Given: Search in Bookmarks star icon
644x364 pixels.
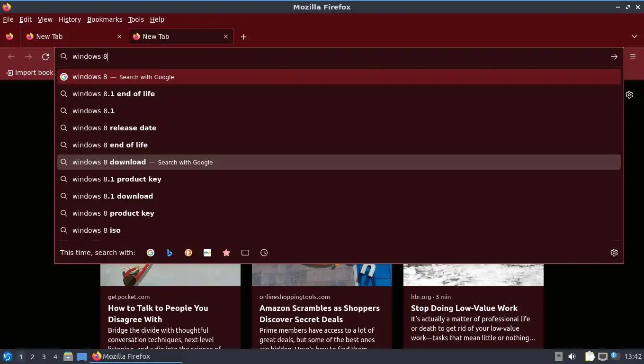Looking at the screenshot, I should pos(226,253).
